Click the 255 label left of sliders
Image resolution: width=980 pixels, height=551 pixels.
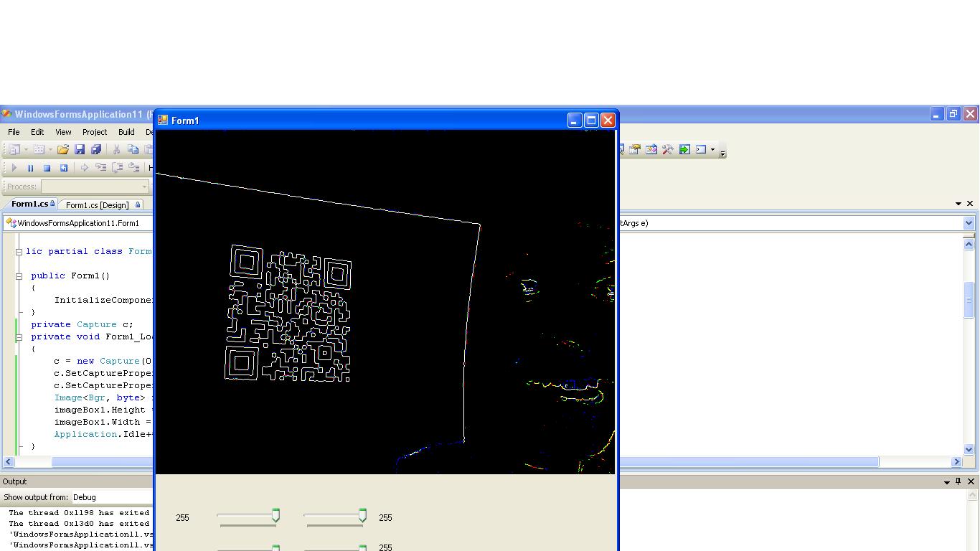[x=182, y=518]
